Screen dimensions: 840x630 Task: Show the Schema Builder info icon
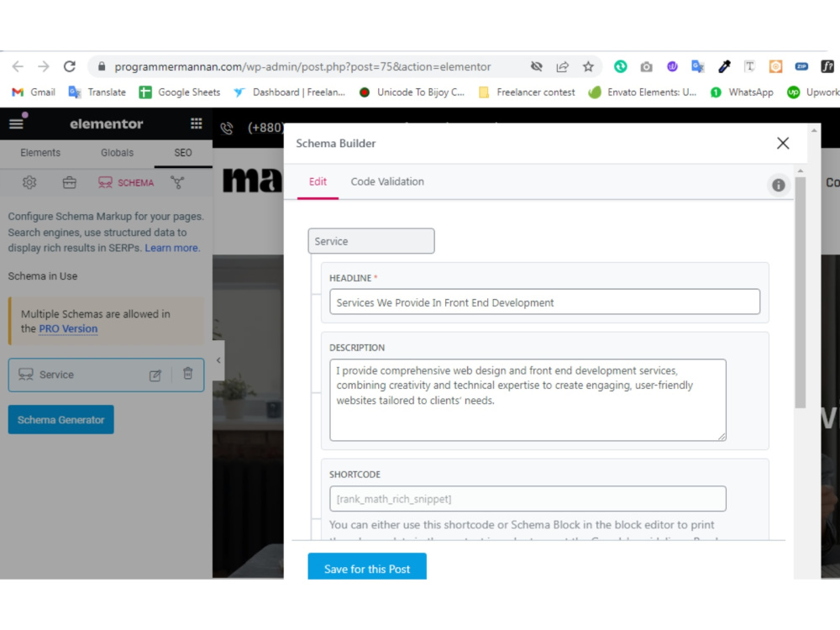[778, 185]
